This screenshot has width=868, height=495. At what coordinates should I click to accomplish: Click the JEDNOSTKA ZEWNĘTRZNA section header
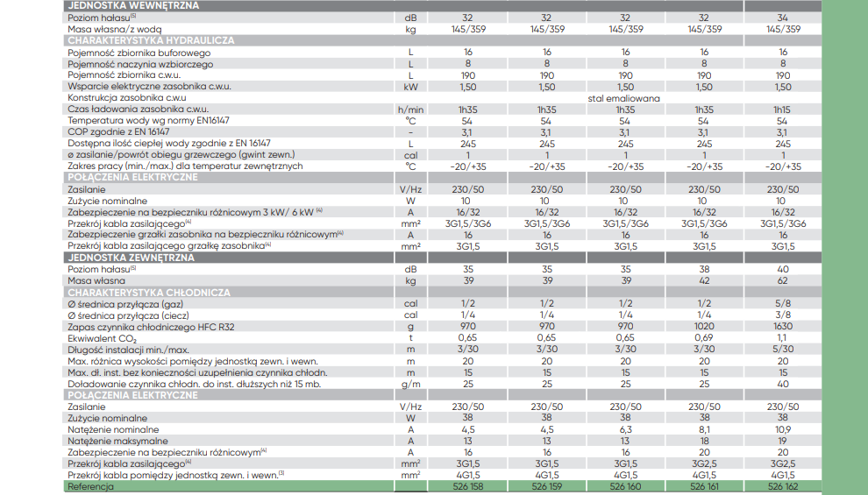click(132, 258)
